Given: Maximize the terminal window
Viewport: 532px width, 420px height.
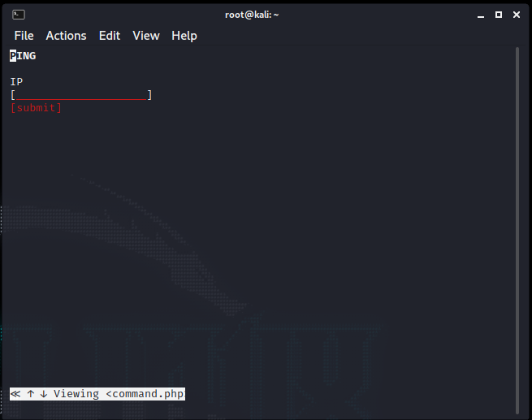Looking at the screenshot, I should coord(498,14).
